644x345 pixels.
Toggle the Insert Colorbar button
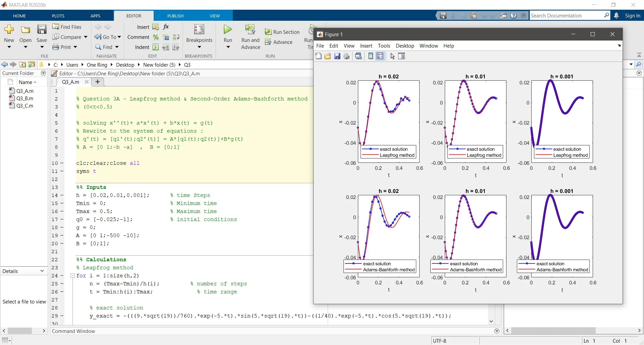click(371, 56)
